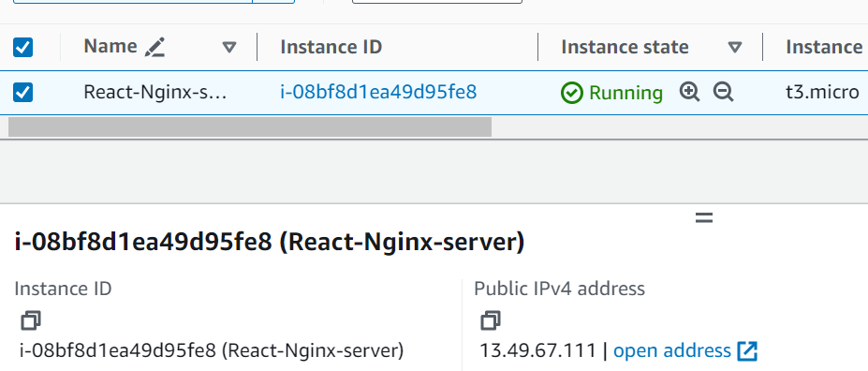
Task: Click zoom-in magnifier beside Running state
Action: coord(689,92)
